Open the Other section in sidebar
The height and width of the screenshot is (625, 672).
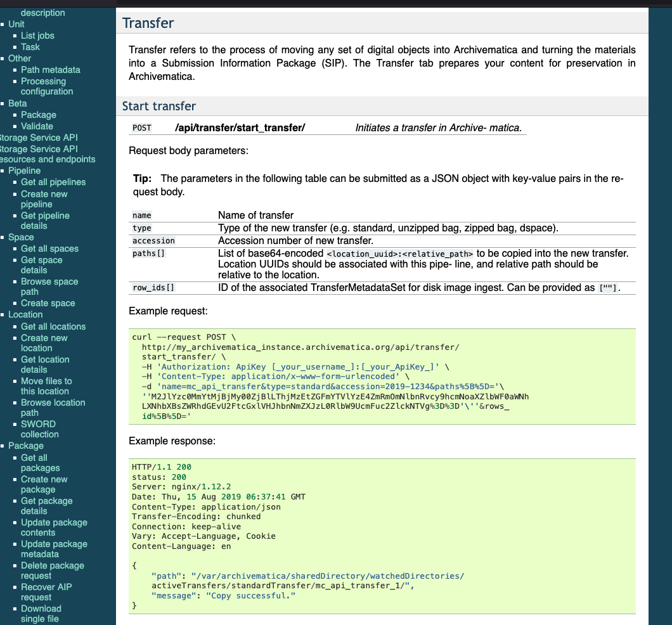[20, 58]
